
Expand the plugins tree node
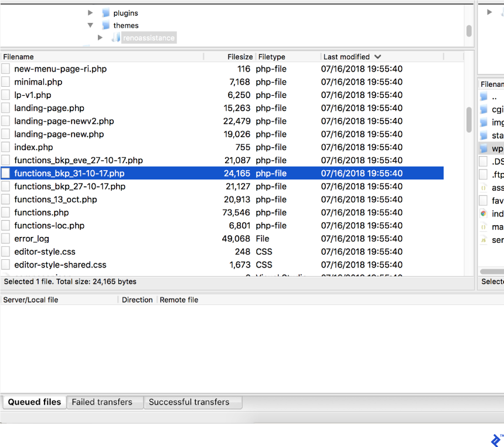91,12
